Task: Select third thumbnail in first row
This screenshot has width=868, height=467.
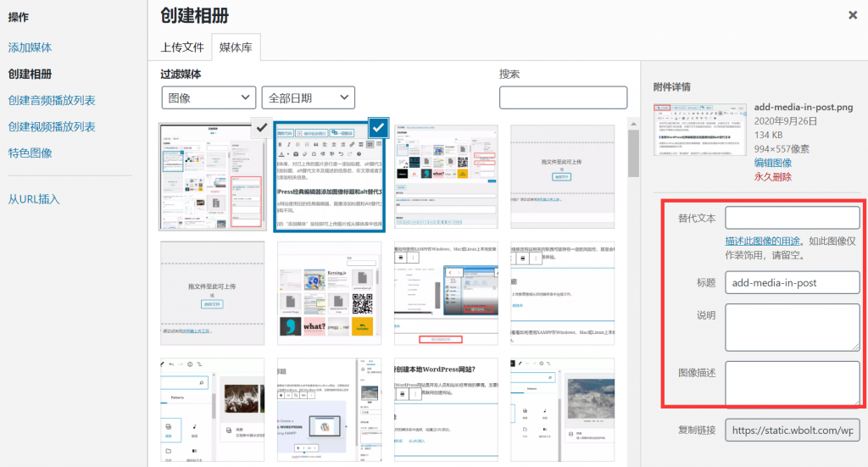Action: pyautogui.click(x=446, y=176)
